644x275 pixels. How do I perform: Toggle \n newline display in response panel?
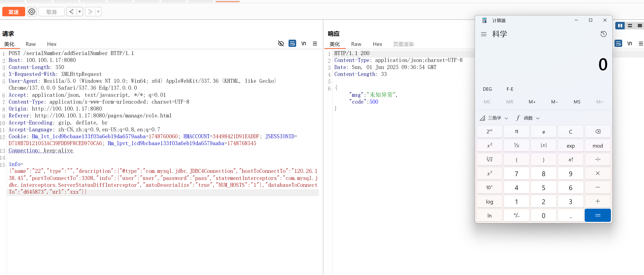coord(629,44)
